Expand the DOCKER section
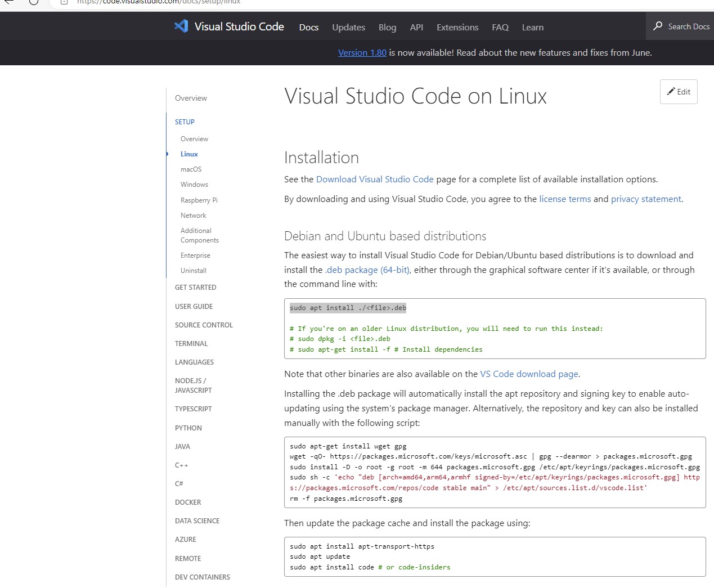 point(188,502)
